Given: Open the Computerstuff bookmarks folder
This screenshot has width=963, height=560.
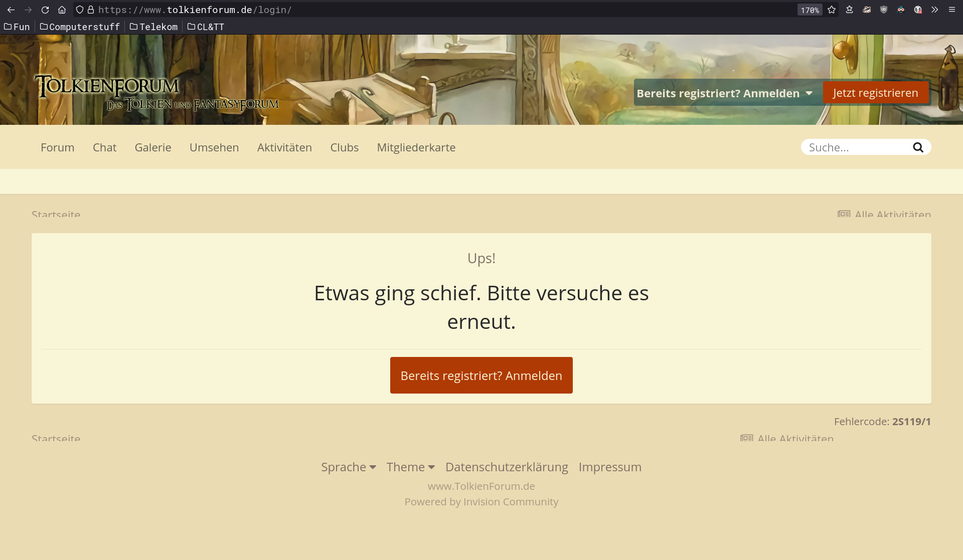Looking at the screenshot, I should (x=80, y=27).
